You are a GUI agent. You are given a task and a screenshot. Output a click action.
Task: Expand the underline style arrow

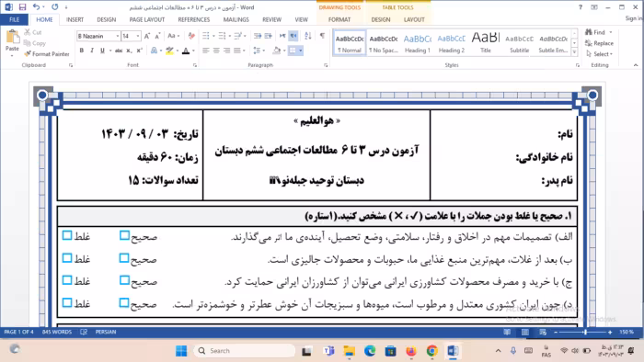109,51
